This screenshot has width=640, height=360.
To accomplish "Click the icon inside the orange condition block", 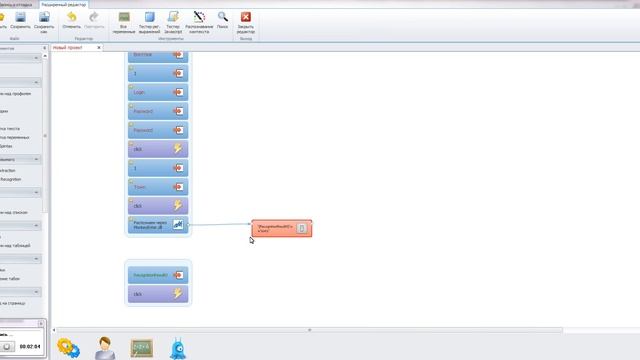I will click(x=302, y=228).
